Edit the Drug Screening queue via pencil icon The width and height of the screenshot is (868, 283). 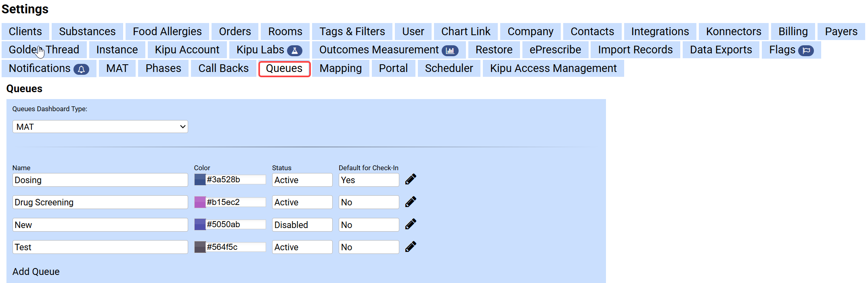coord(411,202)
